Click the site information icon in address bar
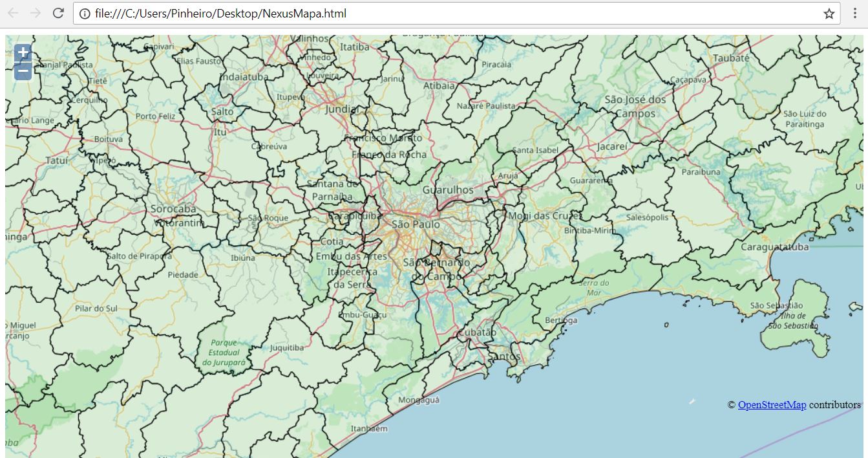This screenshot has height=458, width=868. point(85,14)
